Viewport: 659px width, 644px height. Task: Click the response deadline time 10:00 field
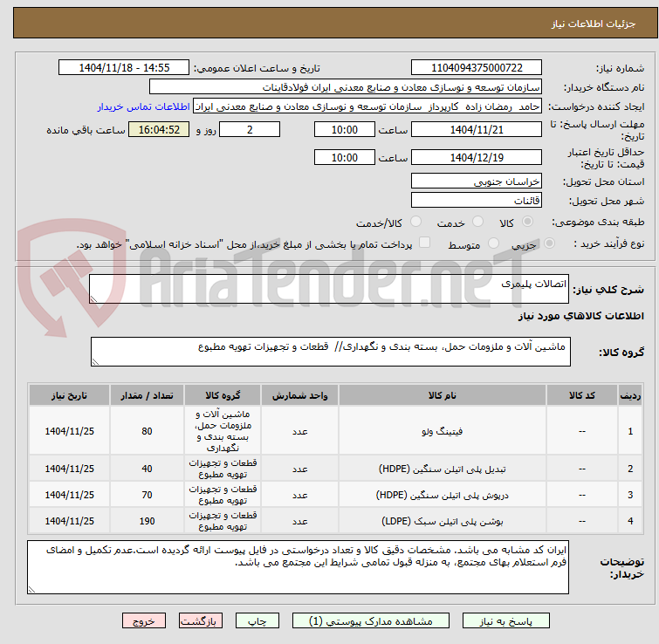click(x=344, y=129)
